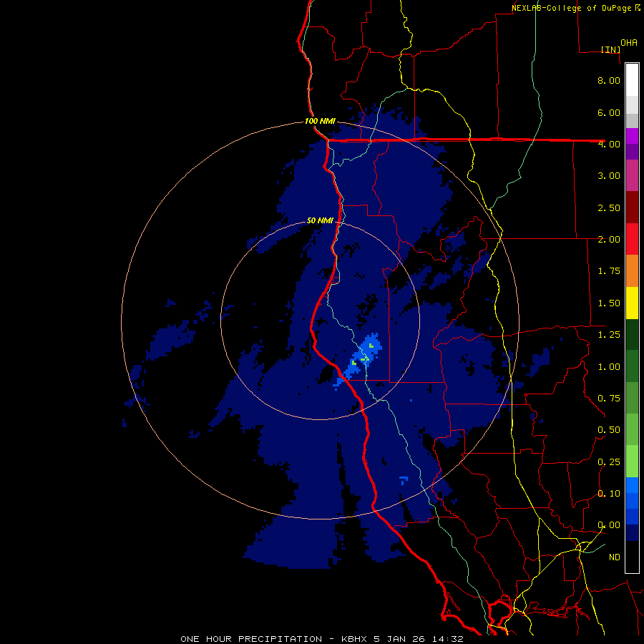Image resolution: width=644 pixels, height=644 pixels.
Task: Select the lime green swatch near 0.25
Action: coord(632,462)
